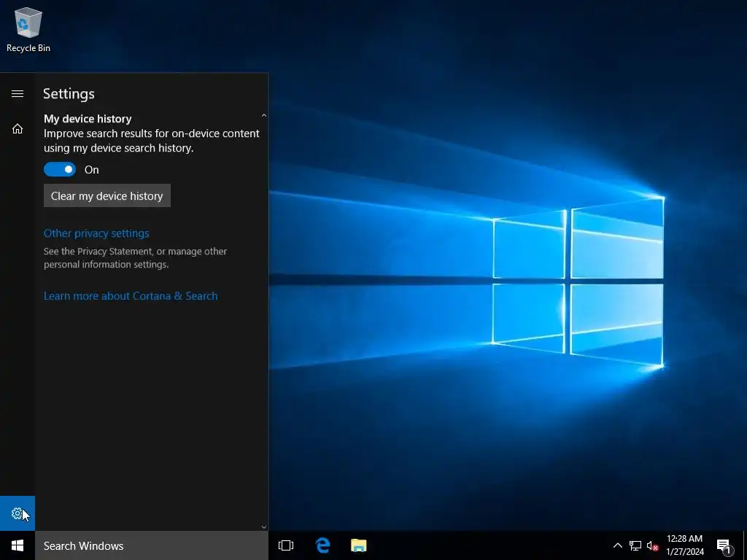Click the Search Windows box
Viewport: 747px width, 560px height.
(x=152, y=545)
